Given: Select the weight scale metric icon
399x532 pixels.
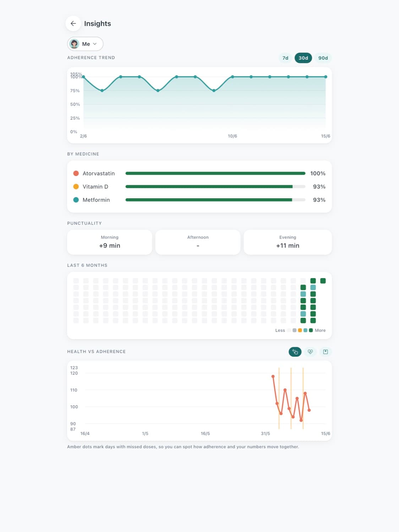Looking at the screenshot, I should (x=326, y=352).
